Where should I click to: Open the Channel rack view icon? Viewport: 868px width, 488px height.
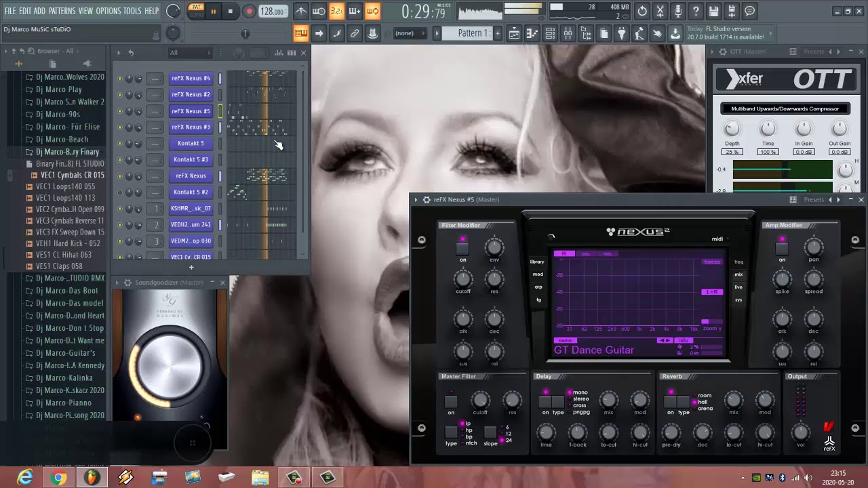tap(550, 33)
